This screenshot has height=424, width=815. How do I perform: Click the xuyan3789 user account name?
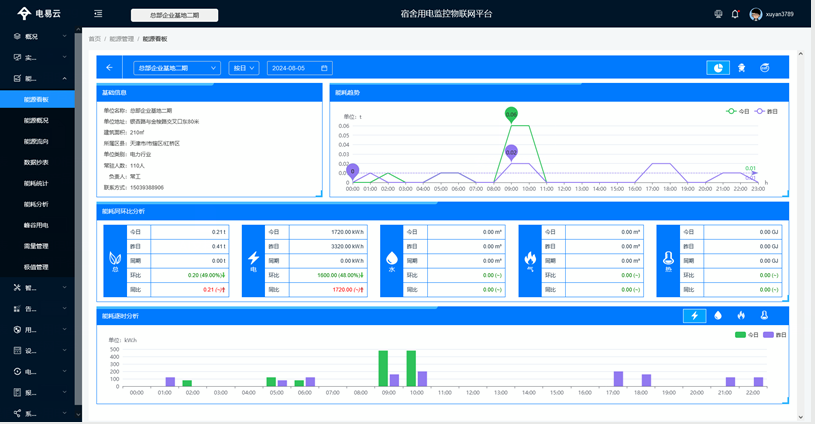coord(780,14)
